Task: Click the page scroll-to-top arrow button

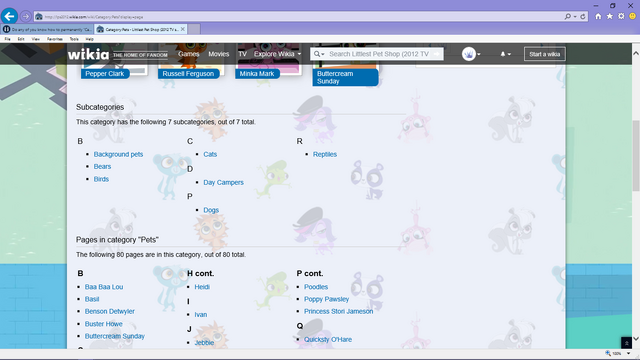Action: [x=626, y=342]
